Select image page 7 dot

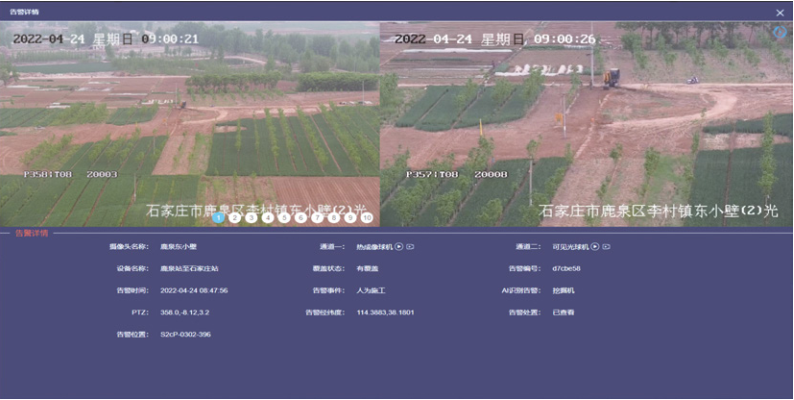(x=318, y=217)
